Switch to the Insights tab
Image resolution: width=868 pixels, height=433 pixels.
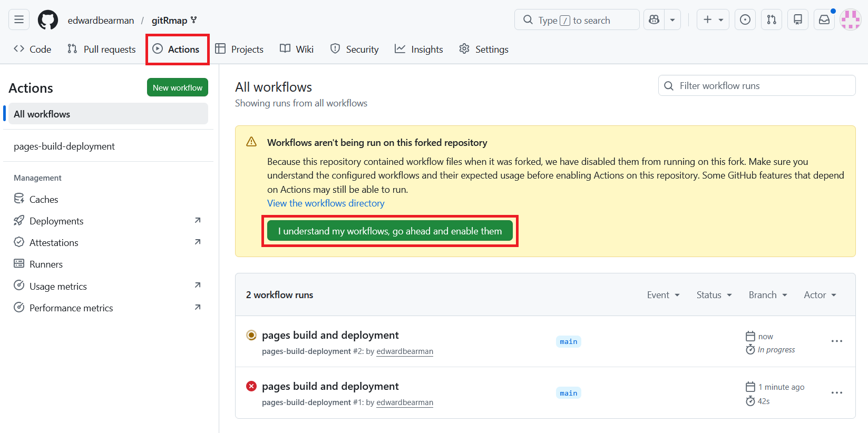(x=419, y=49)
